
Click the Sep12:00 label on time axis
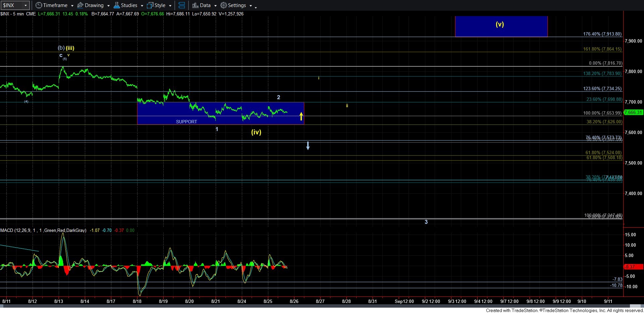click(404, 301)
